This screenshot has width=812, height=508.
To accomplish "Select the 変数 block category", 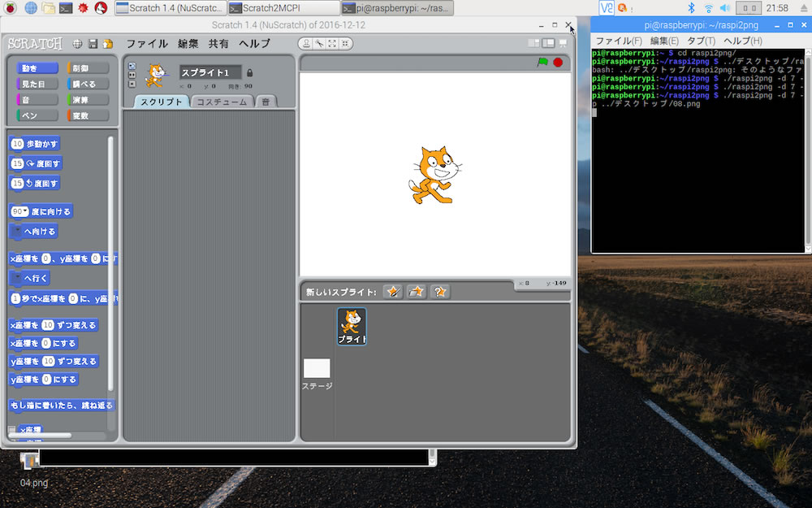I will tap(88, 115).
